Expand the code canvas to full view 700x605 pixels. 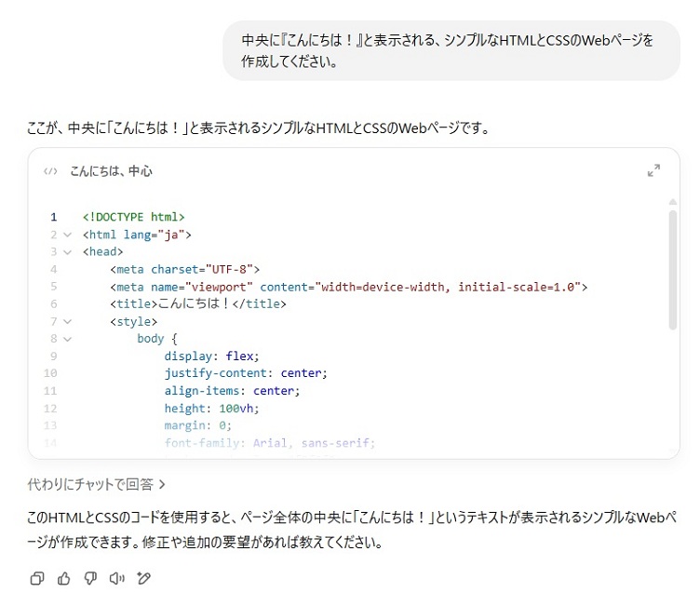pyautogui.click(x=653, y=171)
